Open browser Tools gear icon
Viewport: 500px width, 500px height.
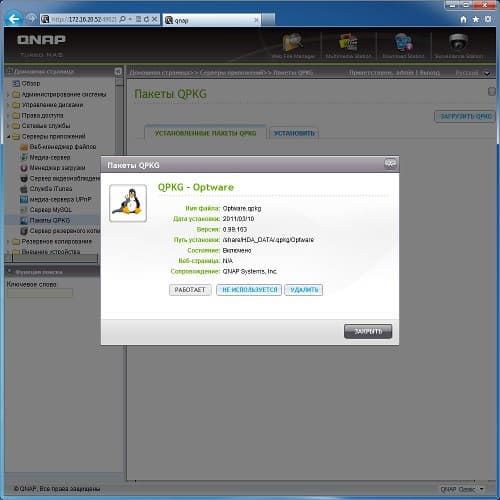pos(488,19)
